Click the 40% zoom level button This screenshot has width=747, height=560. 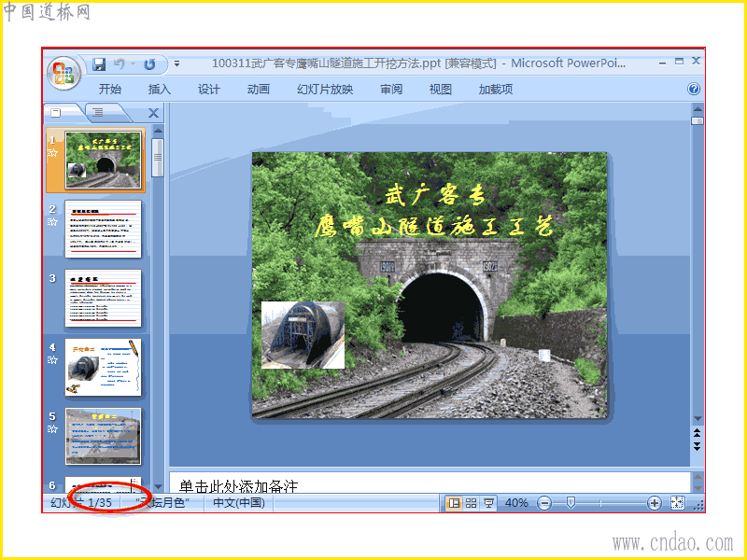516,503
